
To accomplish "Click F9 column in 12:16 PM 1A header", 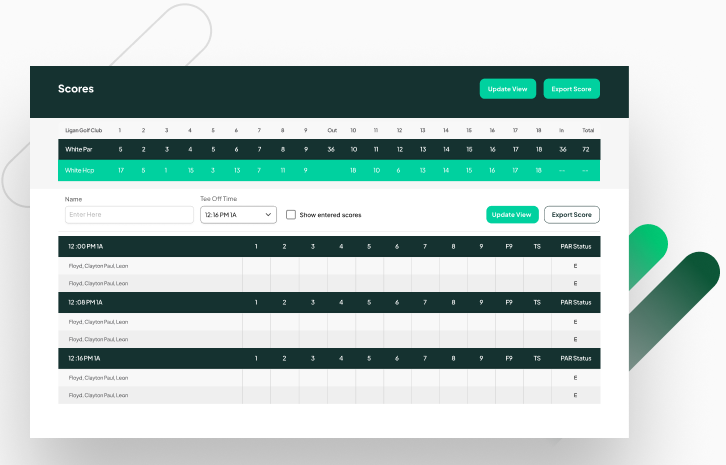I will (x=509, y=358).
